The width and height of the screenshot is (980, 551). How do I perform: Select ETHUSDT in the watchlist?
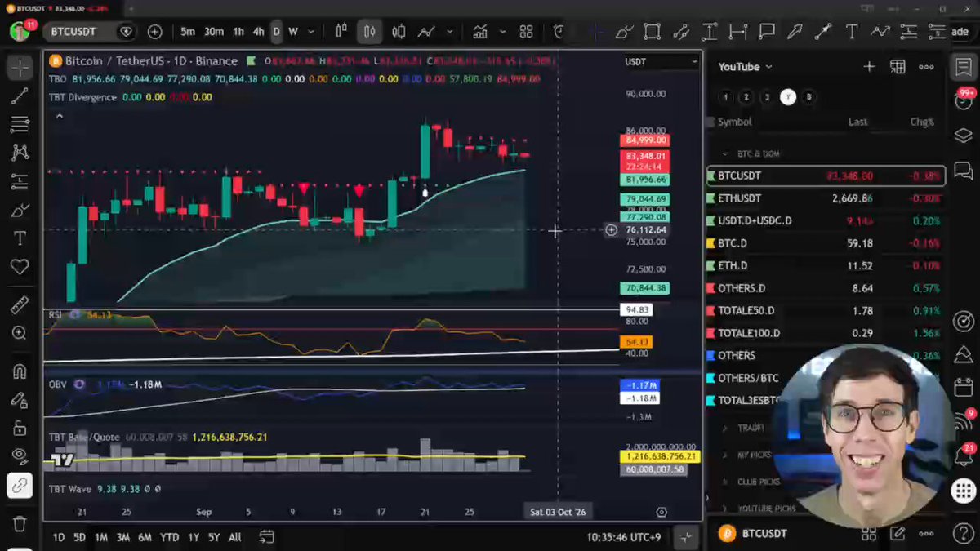coord(826,198)
